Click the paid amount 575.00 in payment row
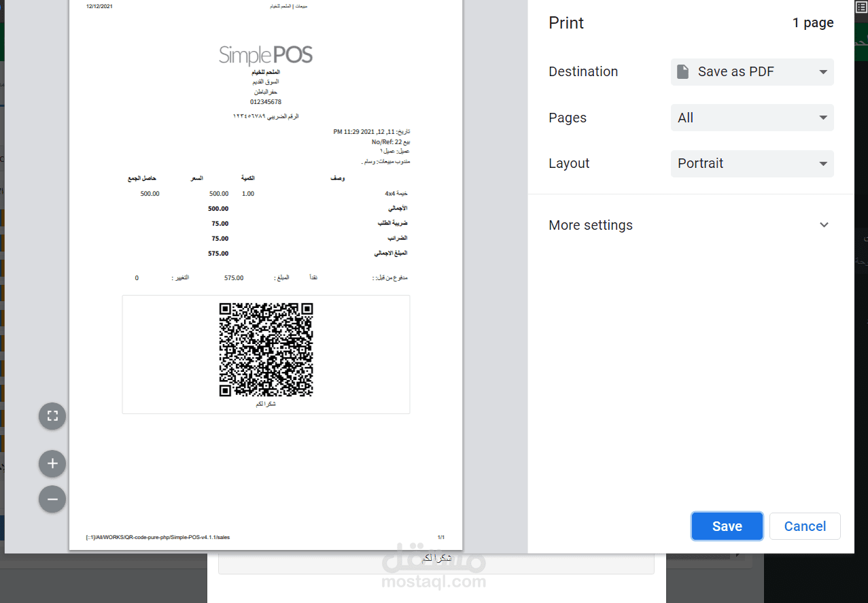Image resolution: width=868 pixels, height=603 pixels. click(234, 278)
